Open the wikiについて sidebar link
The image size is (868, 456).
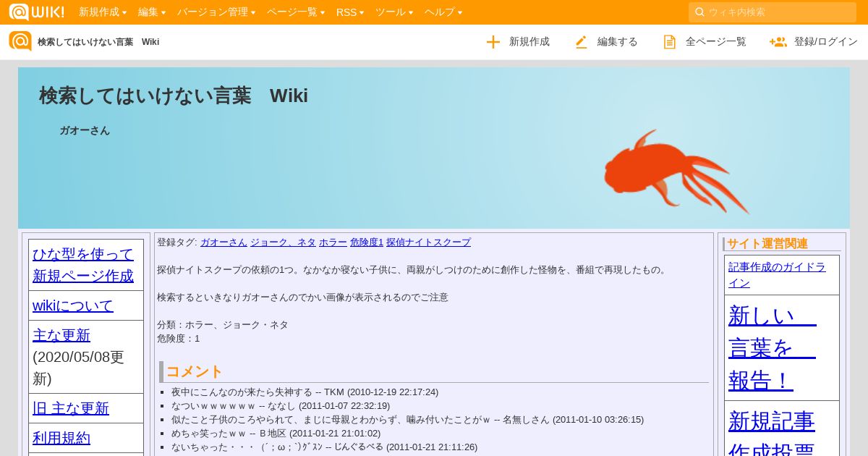click(x=73, y=305)
